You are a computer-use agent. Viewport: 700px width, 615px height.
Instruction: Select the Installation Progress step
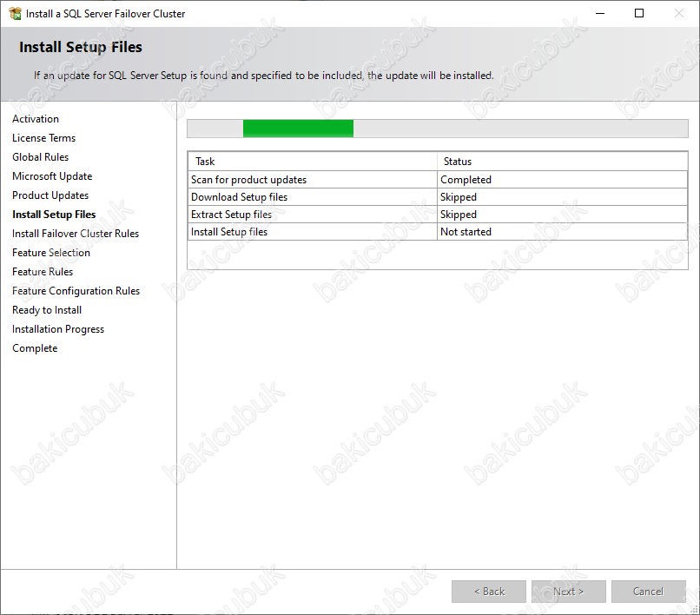coord(58,329)
